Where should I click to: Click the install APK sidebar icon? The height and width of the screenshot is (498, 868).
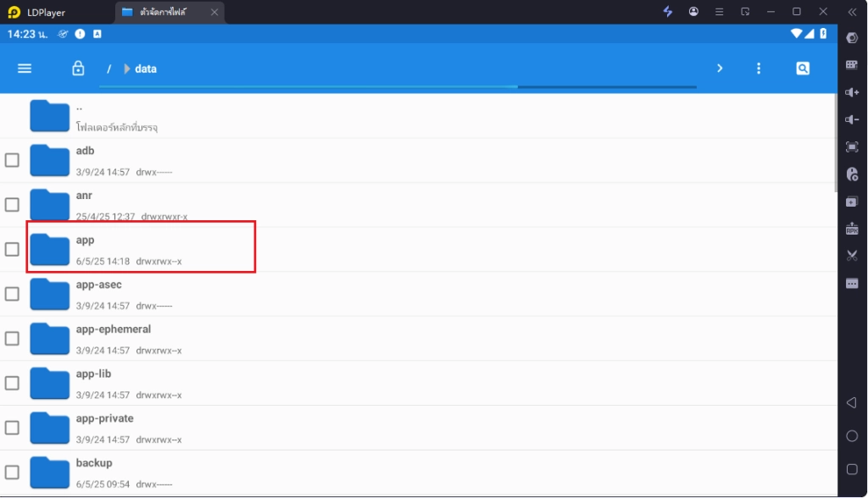pyautogui.click(x=852, y=228)
